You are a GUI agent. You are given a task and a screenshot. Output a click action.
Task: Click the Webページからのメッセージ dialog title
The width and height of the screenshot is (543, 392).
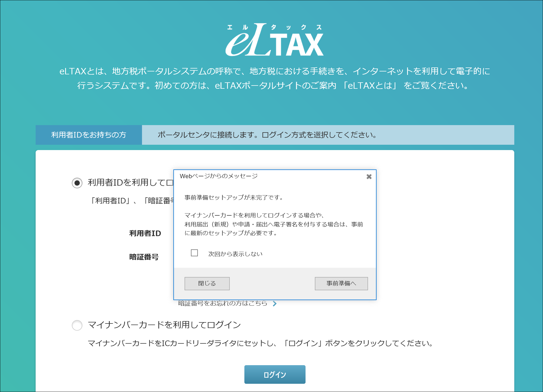pyautogui.click(x=219, y=176)
